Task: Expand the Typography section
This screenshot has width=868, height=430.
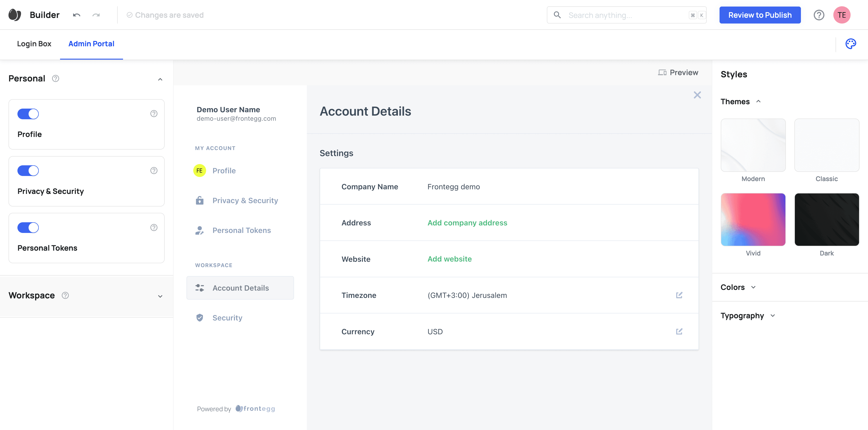Action: click(x=748, y=316)
